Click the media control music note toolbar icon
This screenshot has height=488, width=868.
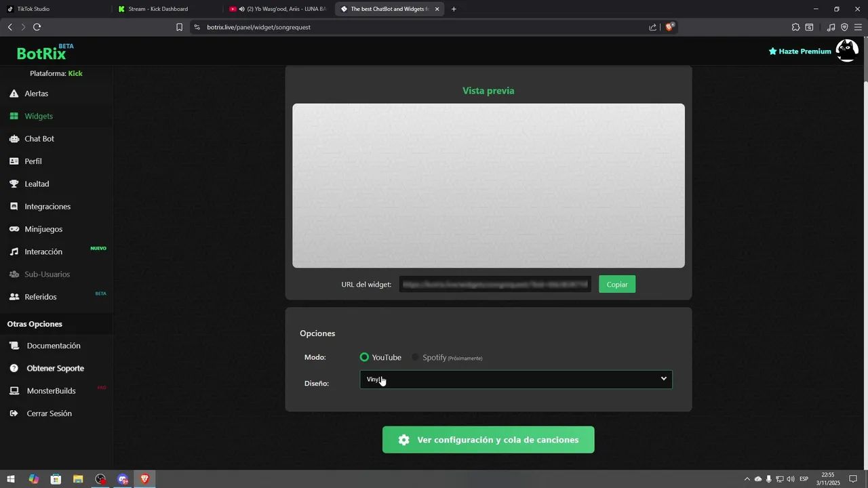831,27
